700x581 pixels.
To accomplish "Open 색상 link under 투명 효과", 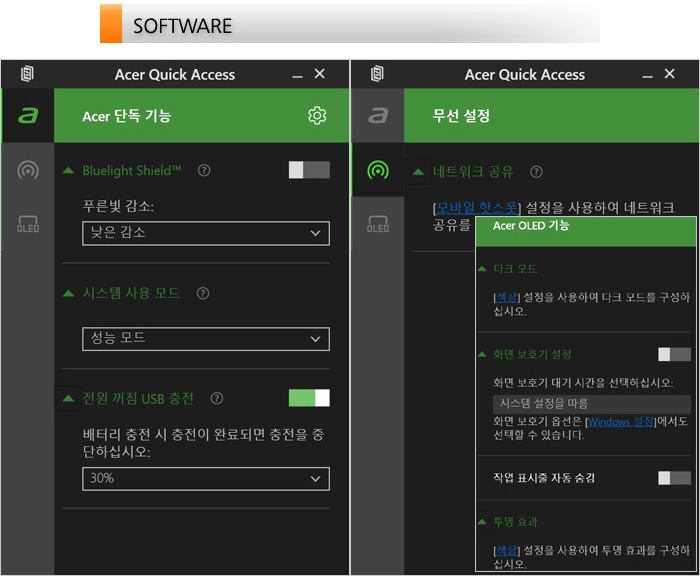I will [507, 550].
